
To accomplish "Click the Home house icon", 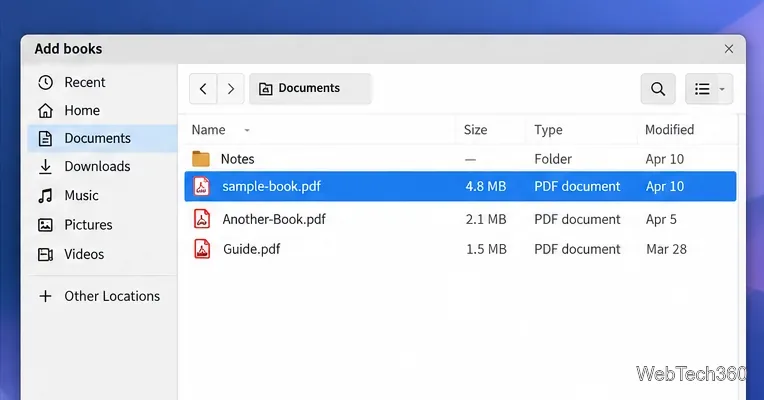I will coord(45,111).
